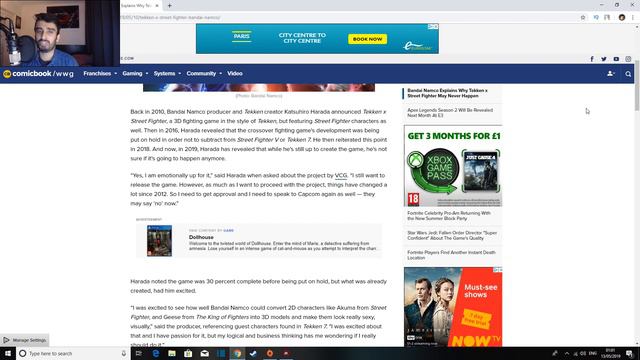Open Apex Legends Season 2 sidebar article

click(450, 113)
